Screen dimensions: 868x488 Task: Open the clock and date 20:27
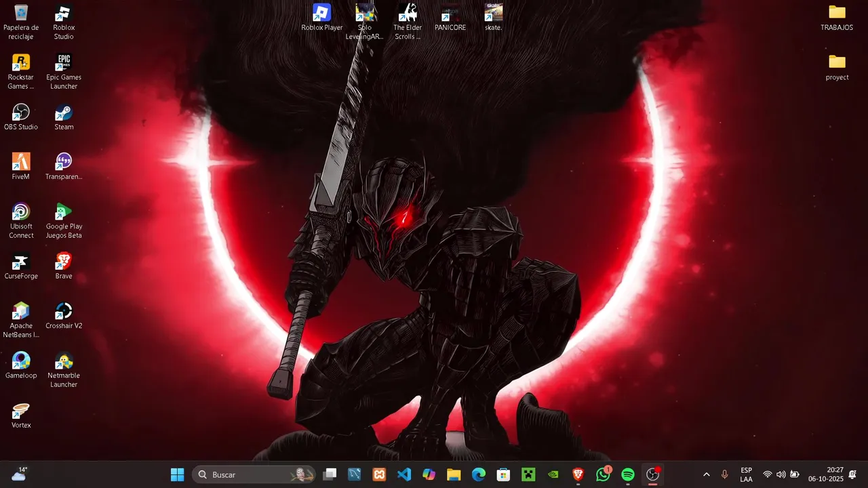tap(825, 474)
